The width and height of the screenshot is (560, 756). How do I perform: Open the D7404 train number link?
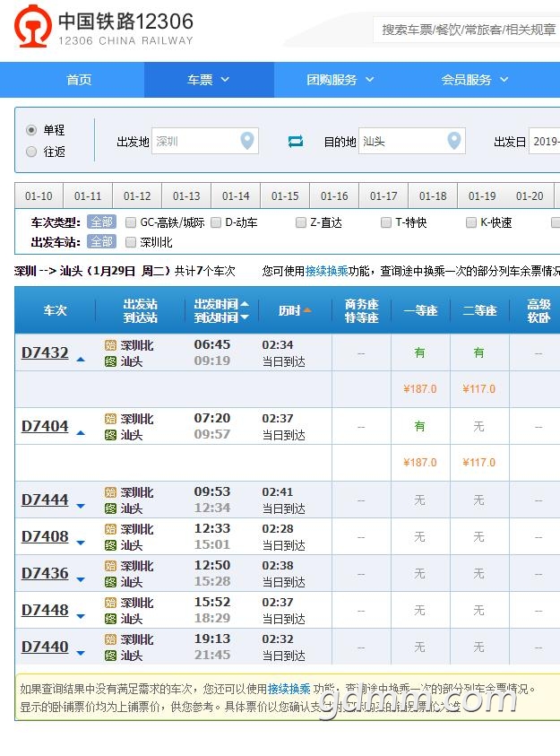pos(46,427)
